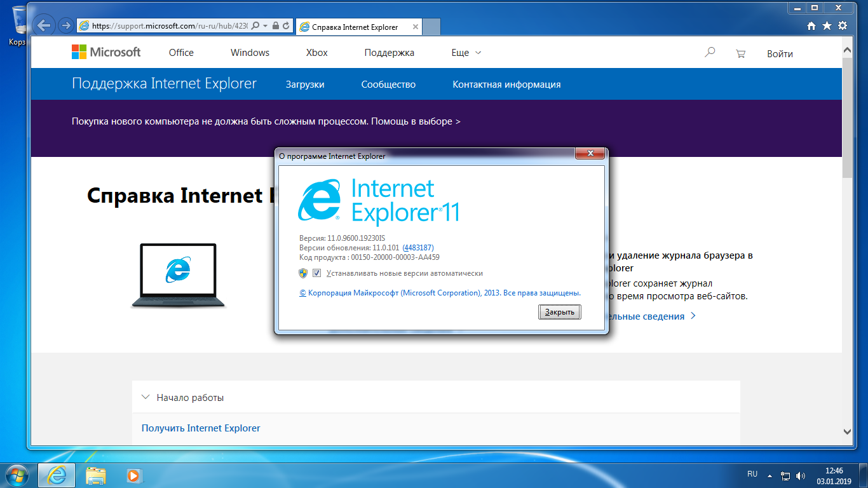Click the product code '00150-20000-00003-AA459'
868x488 pixels.
click(395, 257)
